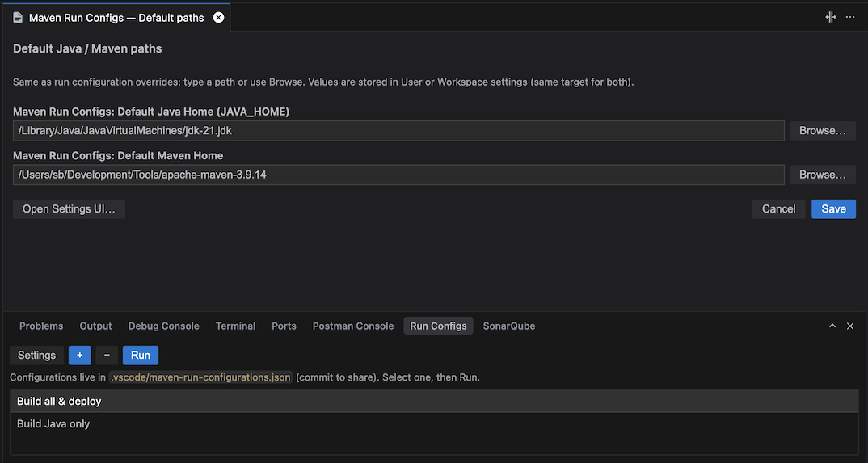The height and width of the screenshot is (463, 868).
Task: Browse for the Default Maven Home path
Action: pos(823,175)
